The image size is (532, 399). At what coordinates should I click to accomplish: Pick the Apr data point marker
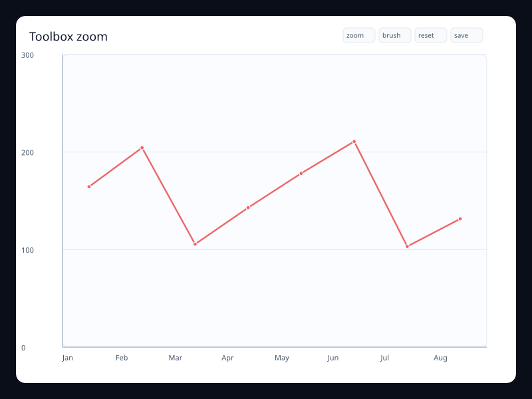point(248,207)
